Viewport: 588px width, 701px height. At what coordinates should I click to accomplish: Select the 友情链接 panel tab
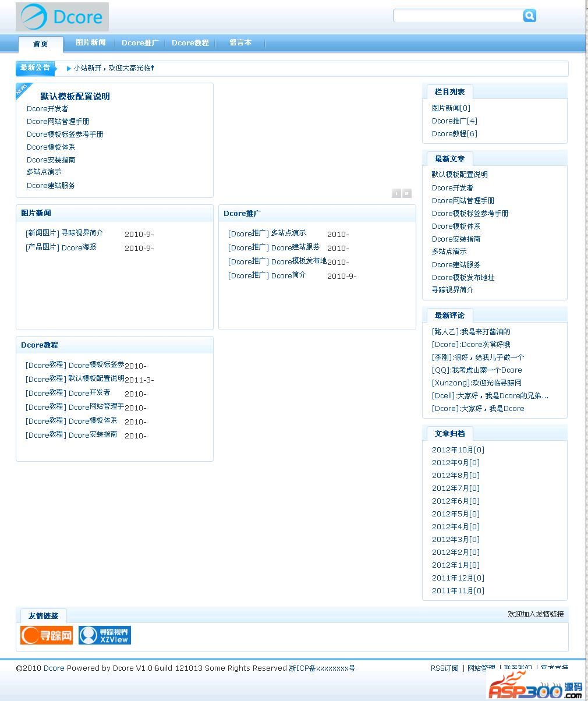pyautogui.click(x=44, y=616)
